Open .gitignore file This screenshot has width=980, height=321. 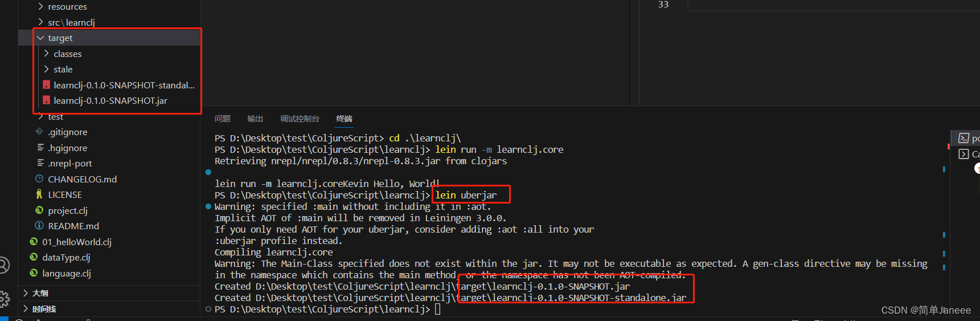(x=68, y=132)
